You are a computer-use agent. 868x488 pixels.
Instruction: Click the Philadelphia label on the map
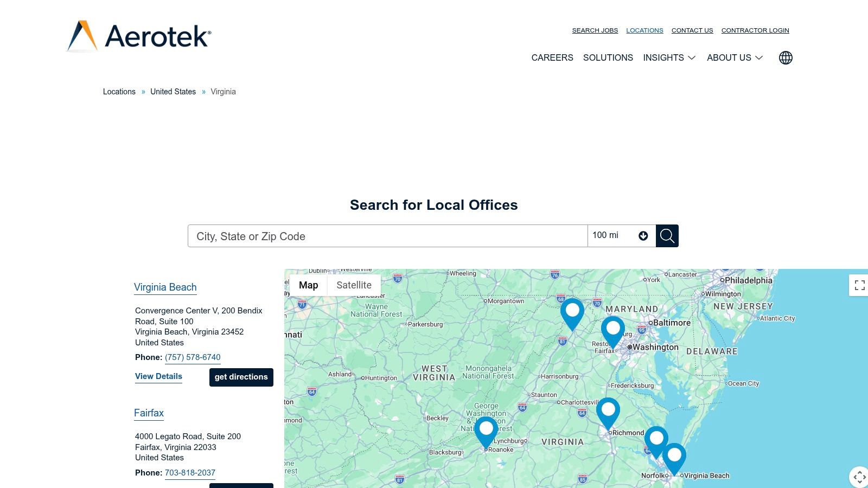click(x=748, y=280)
